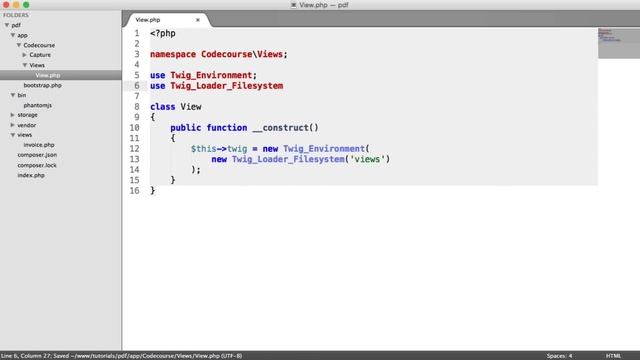640x360 pixels.
Task: Close the View.php tab
Action: click(x=198, y=20)
